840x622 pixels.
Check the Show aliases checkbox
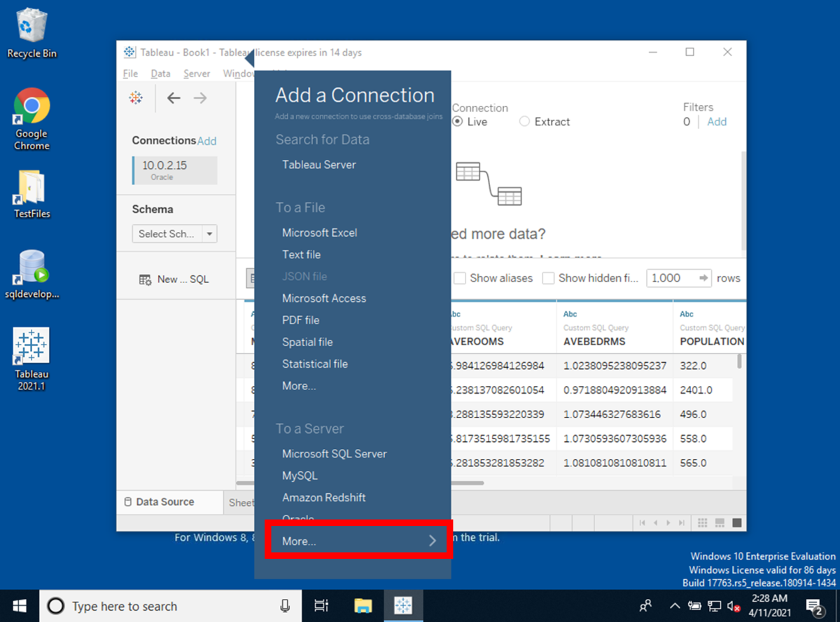[x=460, y=278]
